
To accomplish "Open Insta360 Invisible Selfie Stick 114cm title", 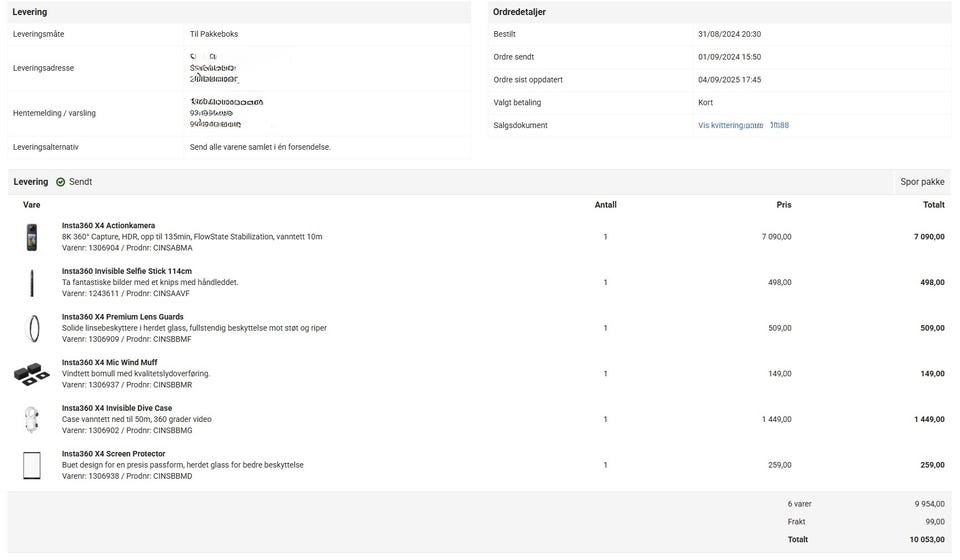I will [x=127, y=271].
